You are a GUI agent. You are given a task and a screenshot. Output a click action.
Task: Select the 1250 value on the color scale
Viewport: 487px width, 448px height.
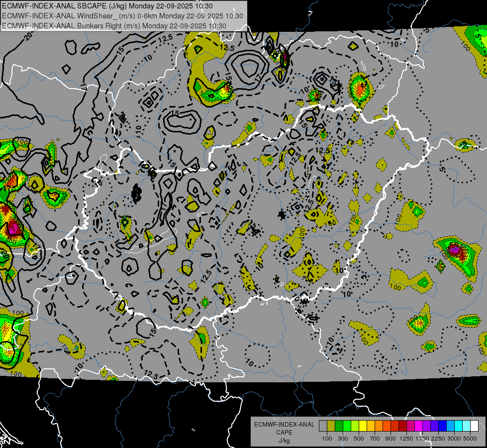(406, 439)
